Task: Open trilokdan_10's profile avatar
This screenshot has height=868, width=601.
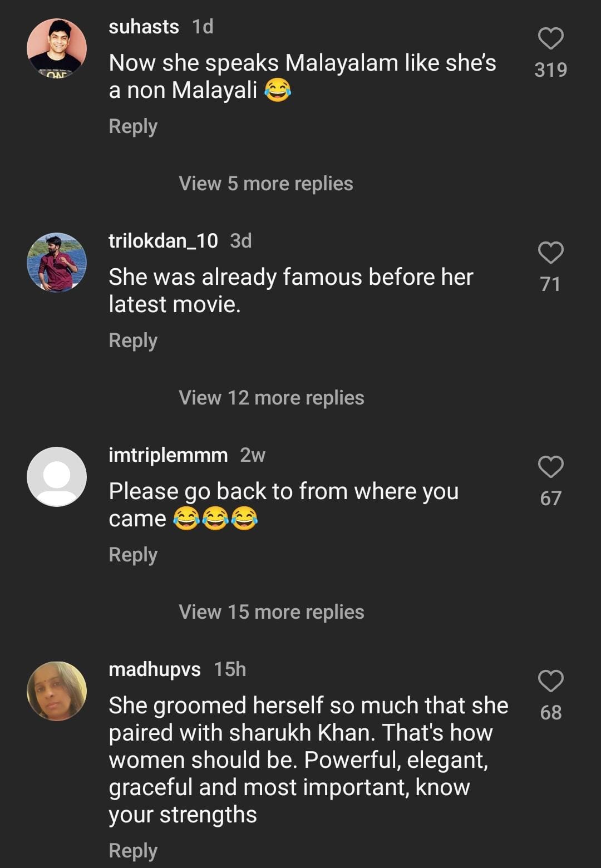Action: click(x=57, y=262)
